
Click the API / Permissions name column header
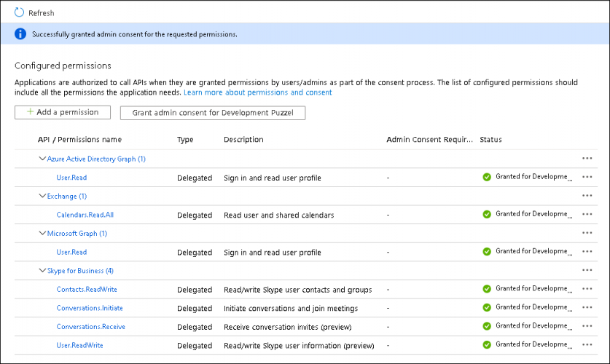point(79,140)
